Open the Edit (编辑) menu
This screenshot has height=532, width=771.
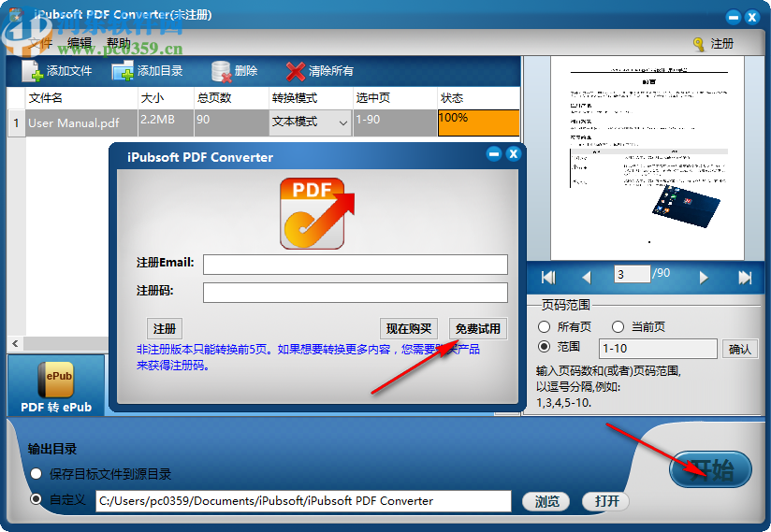tap(80, 43)
